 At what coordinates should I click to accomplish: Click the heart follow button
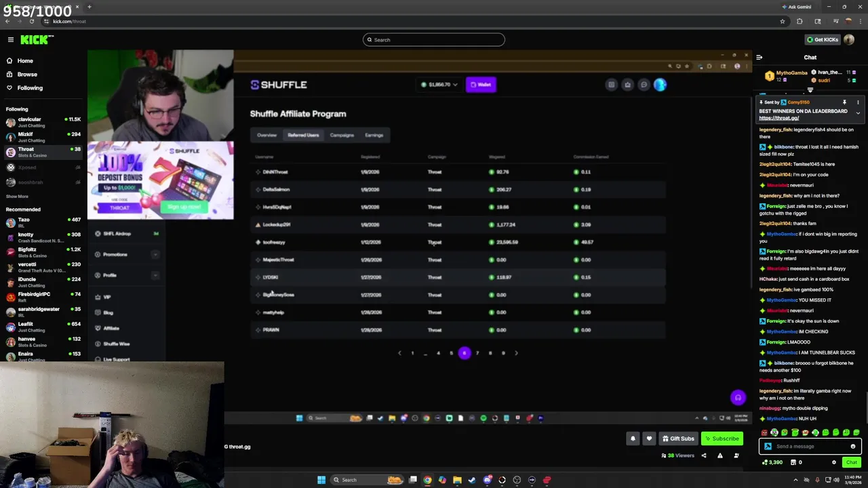(649, 439)
